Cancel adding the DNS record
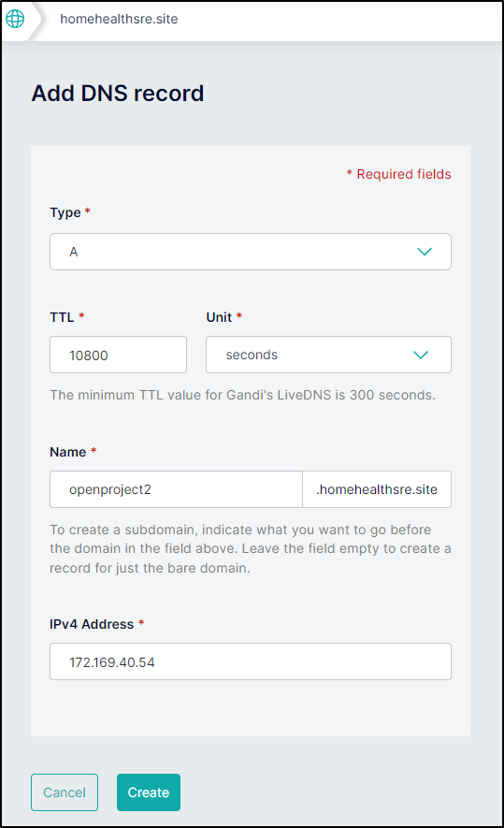This screenshot has height=828, width=504. [65, 792]
